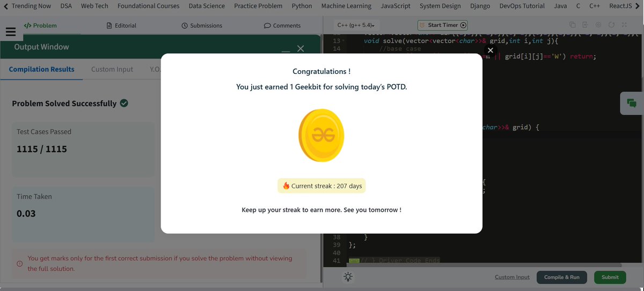
Task: Open Trending Now in top nav
Action: point(31,6)
